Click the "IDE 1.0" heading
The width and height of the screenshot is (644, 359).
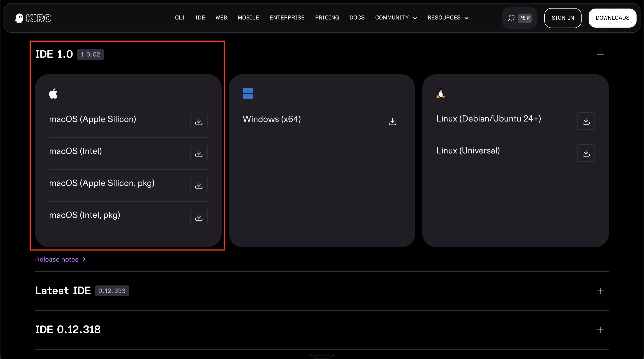tap(54, 54)
